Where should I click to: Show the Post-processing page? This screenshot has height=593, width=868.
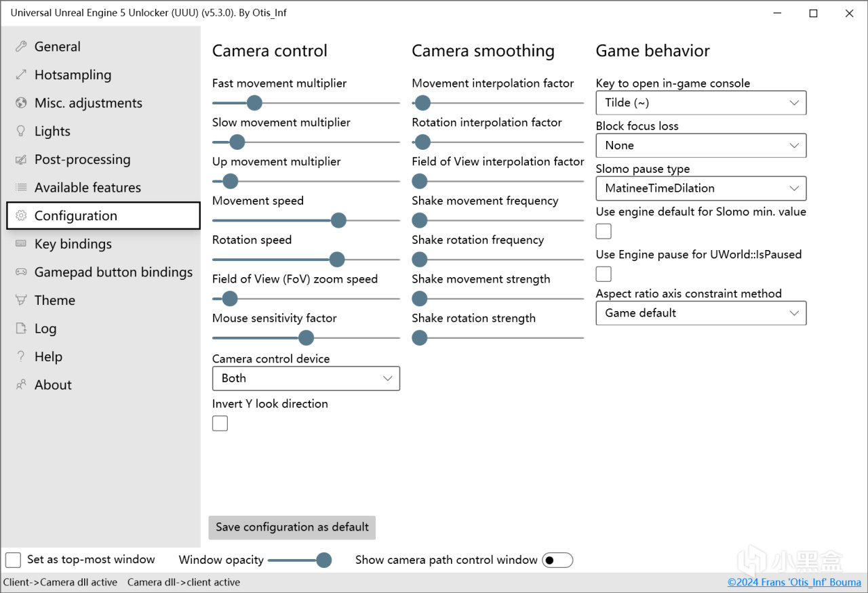(x=103, y=160)
